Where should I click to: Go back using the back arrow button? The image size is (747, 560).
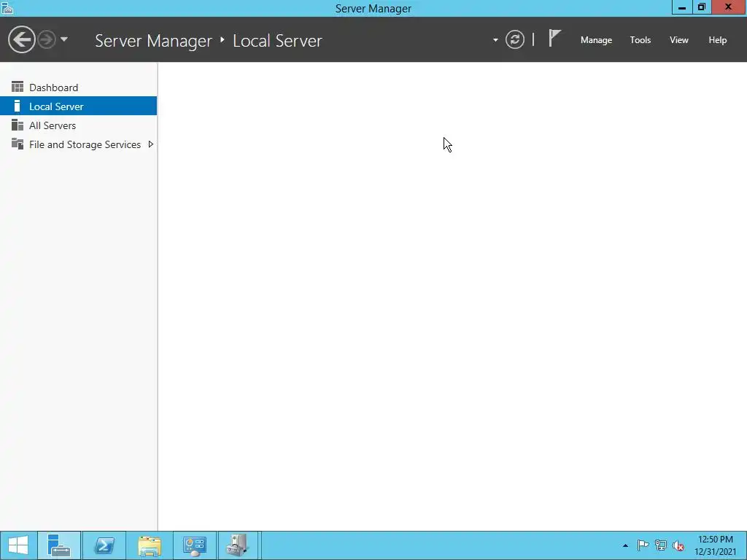click(x=21, y=39)
